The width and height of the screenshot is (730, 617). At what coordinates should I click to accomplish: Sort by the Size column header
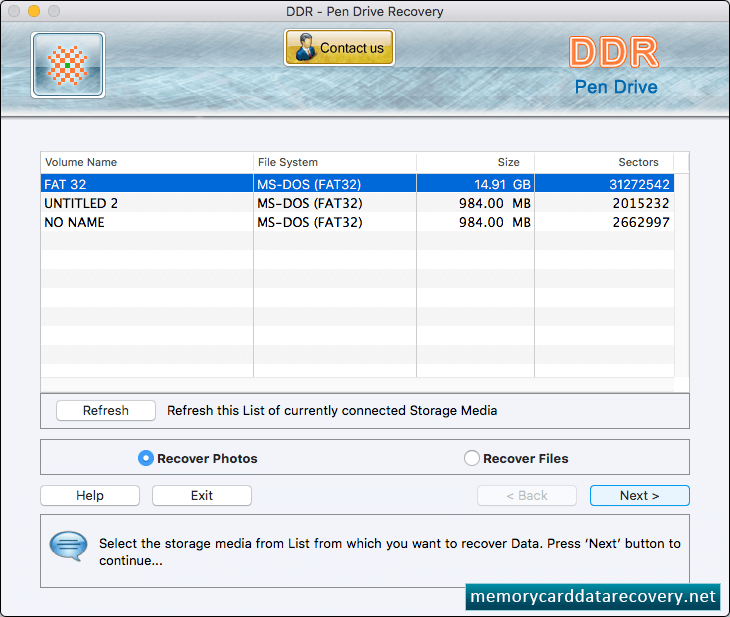click(x=475, y=162)
